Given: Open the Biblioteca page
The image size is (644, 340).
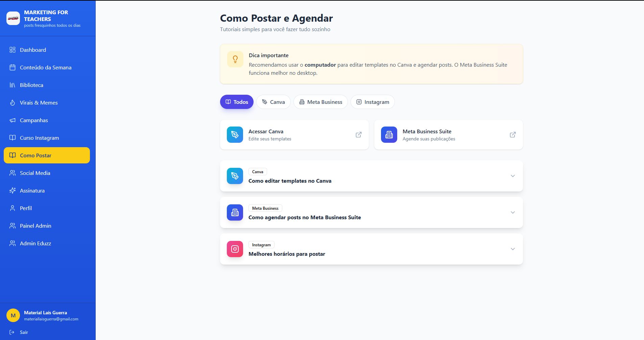Looking at the screenshot, I should click(47, 85).
